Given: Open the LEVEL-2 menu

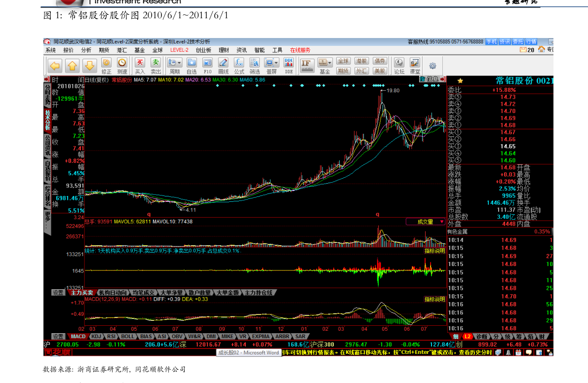Looking at the screenshot, I should [179, 50].
